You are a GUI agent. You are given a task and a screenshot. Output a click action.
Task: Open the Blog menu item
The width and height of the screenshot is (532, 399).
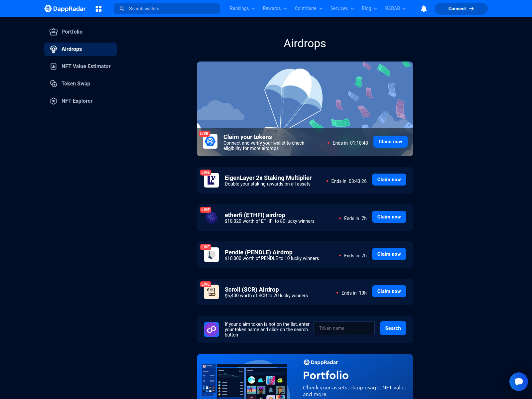(369, 8)
